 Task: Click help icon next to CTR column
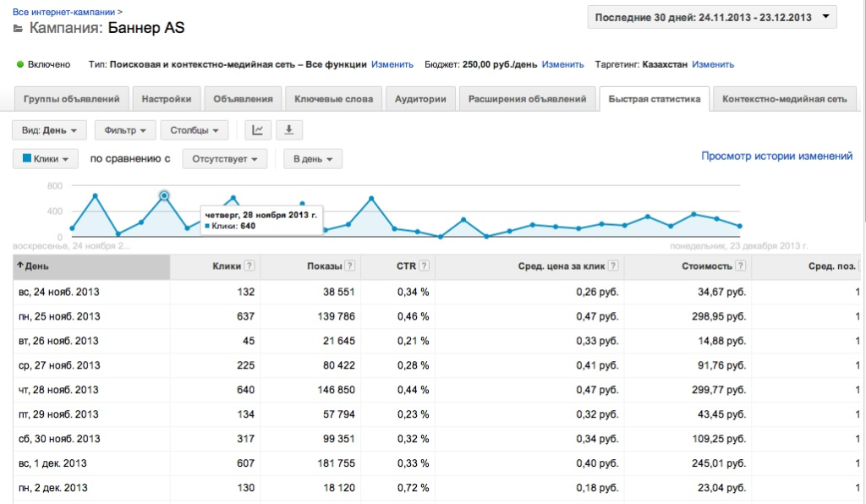[424, 266]
